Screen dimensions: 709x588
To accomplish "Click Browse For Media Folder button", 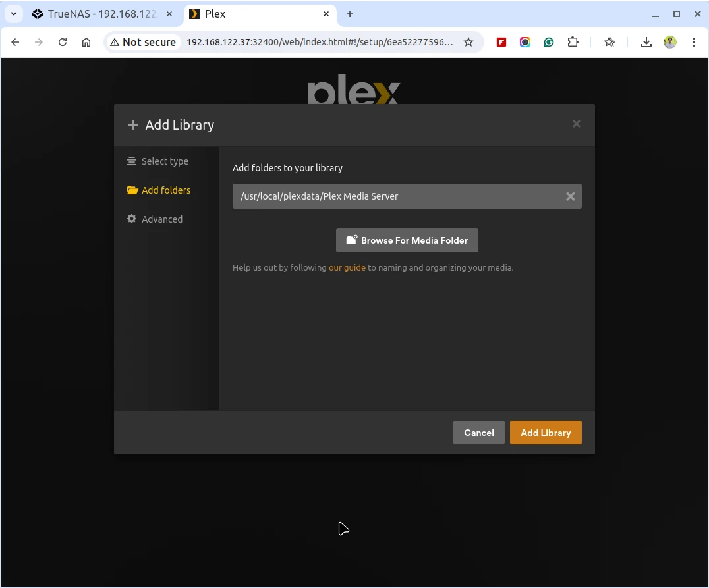I will coord(407,240).
